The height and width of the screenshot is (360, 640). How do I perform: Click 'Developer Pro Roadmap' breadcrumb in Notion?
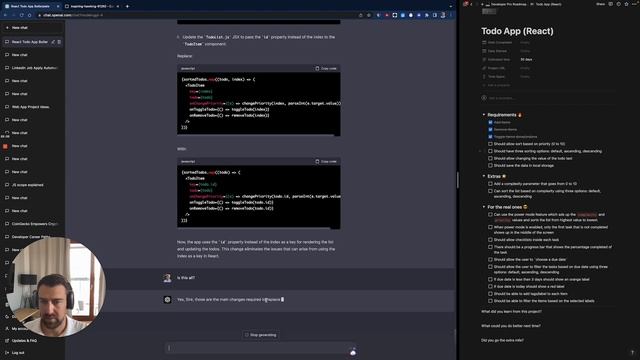click(508, 4)
